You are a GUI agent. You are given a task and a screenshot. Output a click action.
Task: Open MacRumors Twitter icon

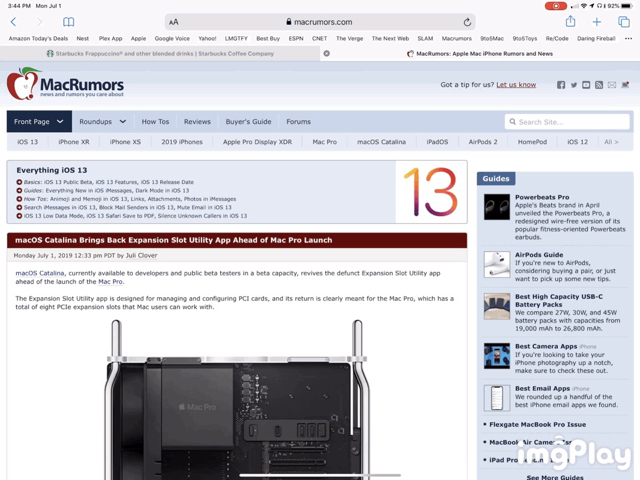pyautogui.click(x=574, y=85)
